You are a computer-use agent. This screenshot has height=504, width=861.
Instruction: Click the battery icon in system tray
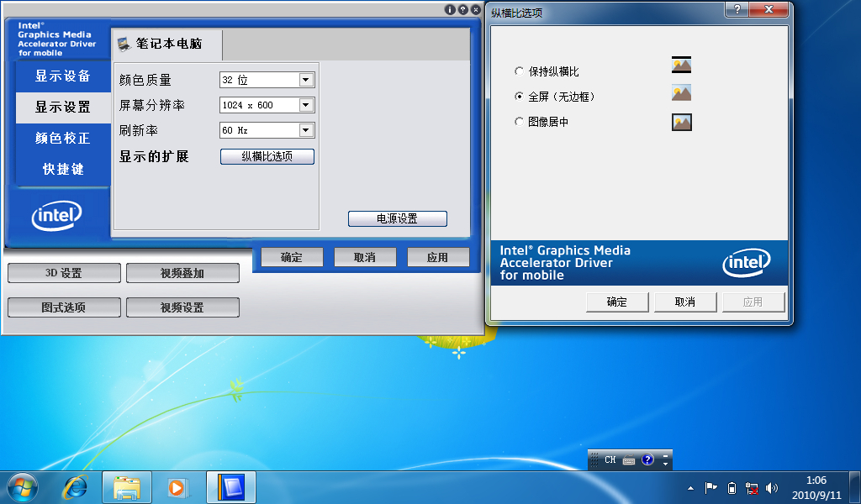coord(732,487)
